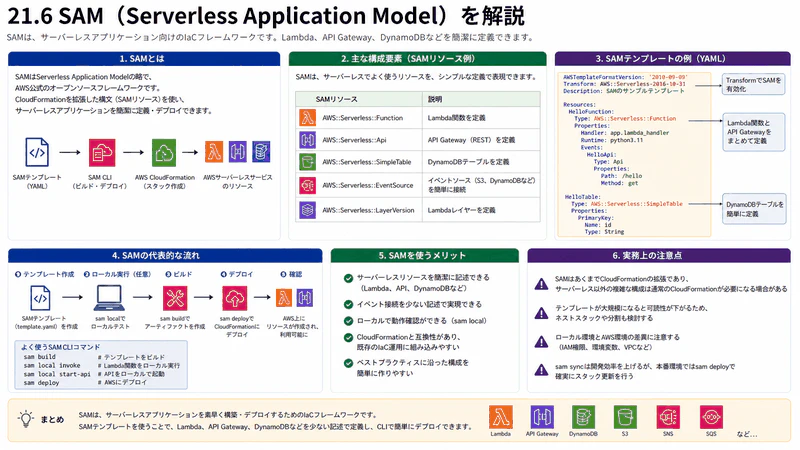The width and height of the screenshot is (800, 450).
Task: Click the YAML line Runtime: python3.11
Action: tap(612, 140)
